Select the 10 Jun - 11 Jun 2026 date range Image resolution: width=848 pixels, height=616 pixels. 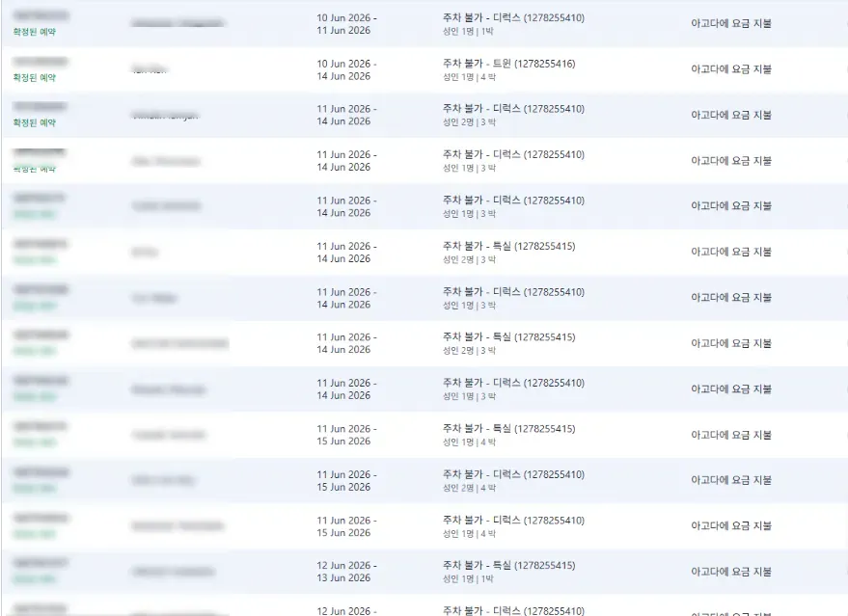click(x=346, y=24)
